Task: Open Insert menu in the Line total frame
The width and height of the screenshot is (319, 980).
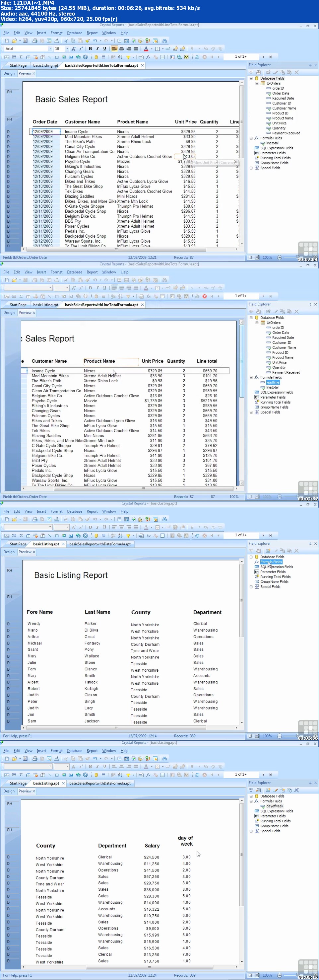Action: (41, 272)
